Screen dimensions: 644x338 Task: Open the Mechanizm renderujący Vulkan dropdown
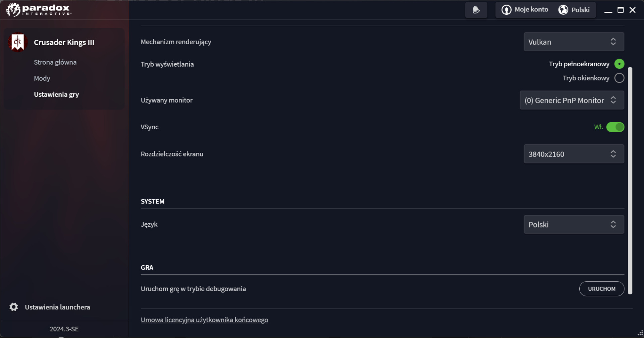(x=574, y=42)
